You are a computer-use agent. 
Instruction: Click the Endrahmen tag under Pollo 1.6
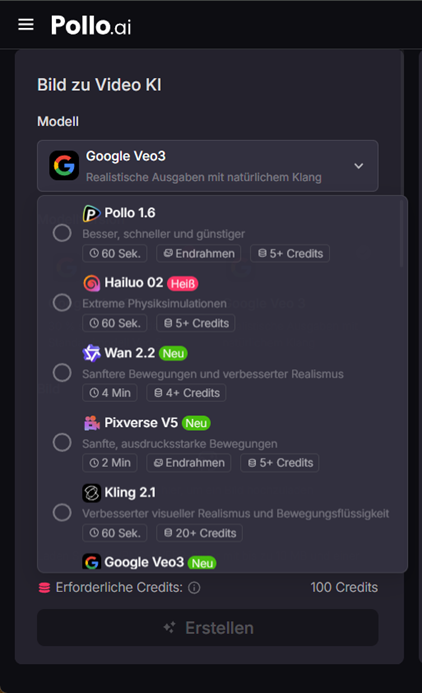click(x=199, y=254)
